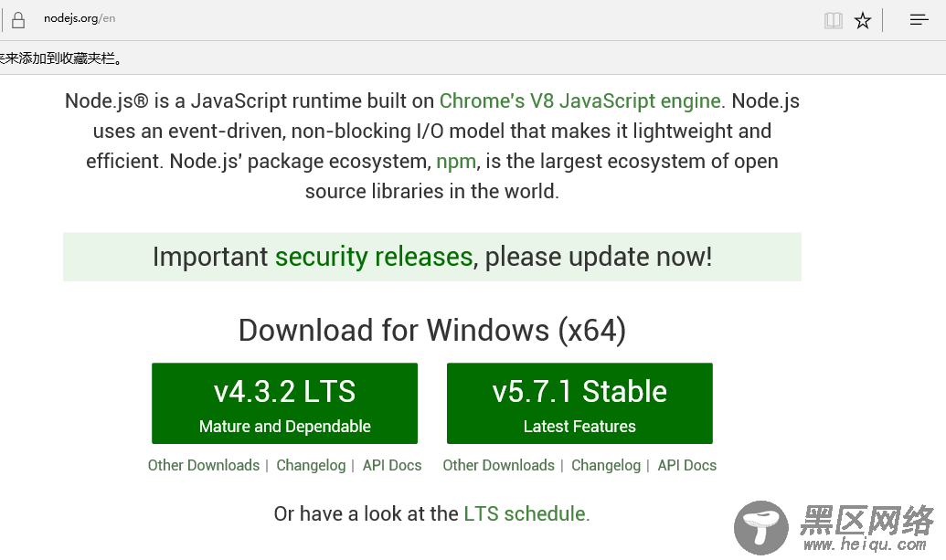Download v4.3.2 LTS version
Image resolution: width=946 pixels, height=560 pixels.
285,403
